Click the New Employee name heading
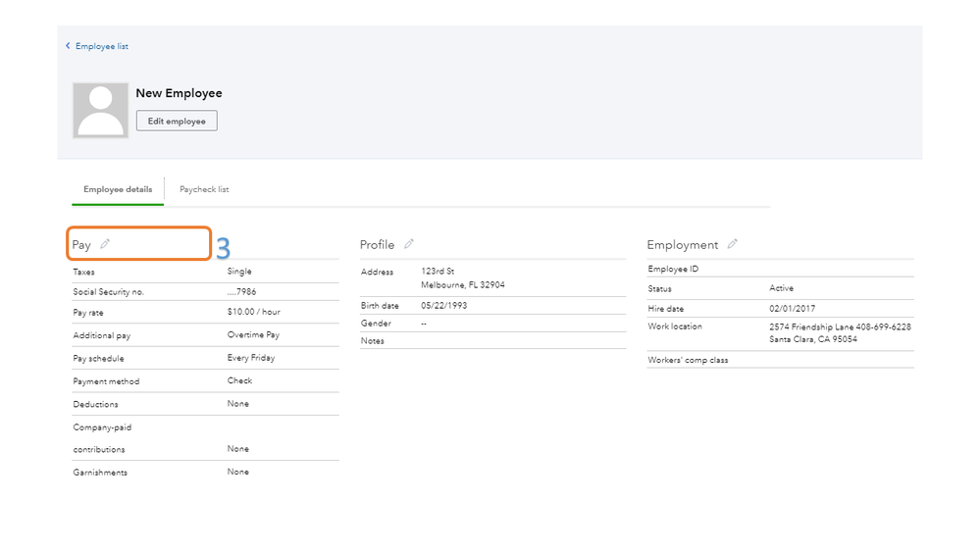This screenshot has height=551, width=980. click(x=179, y=93)
